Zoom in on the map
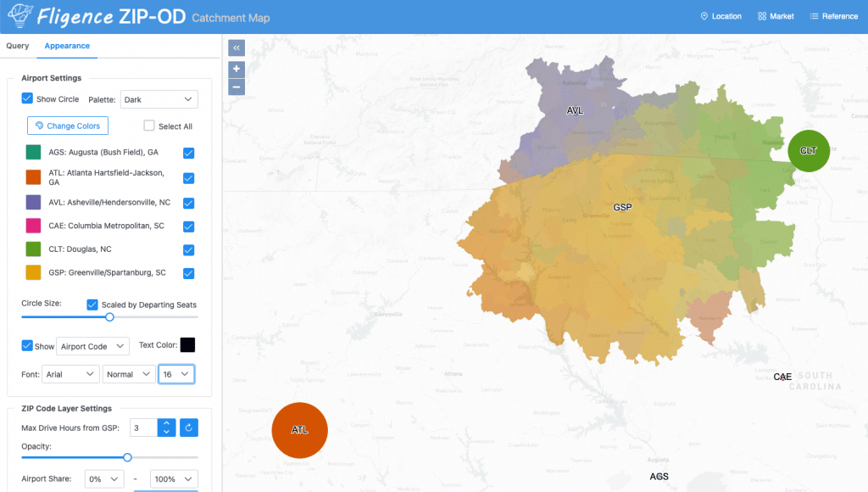Screen dimensions: 868x492 (x=236, y=69)
